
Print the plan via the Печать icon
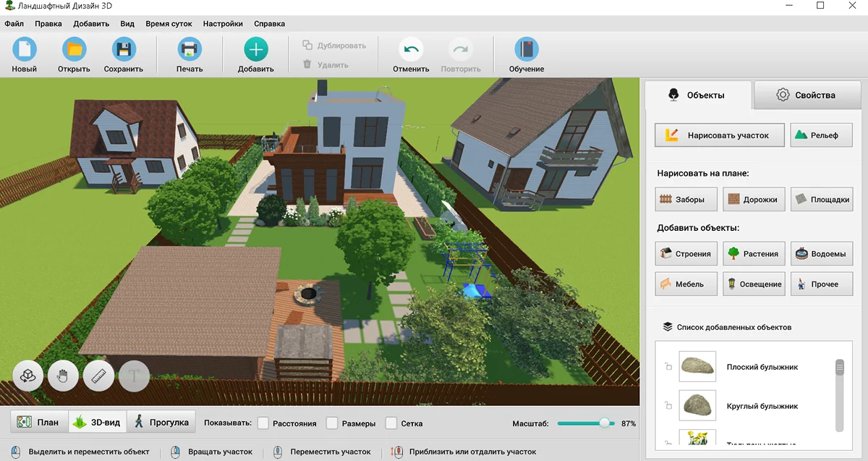click(190, 50)
